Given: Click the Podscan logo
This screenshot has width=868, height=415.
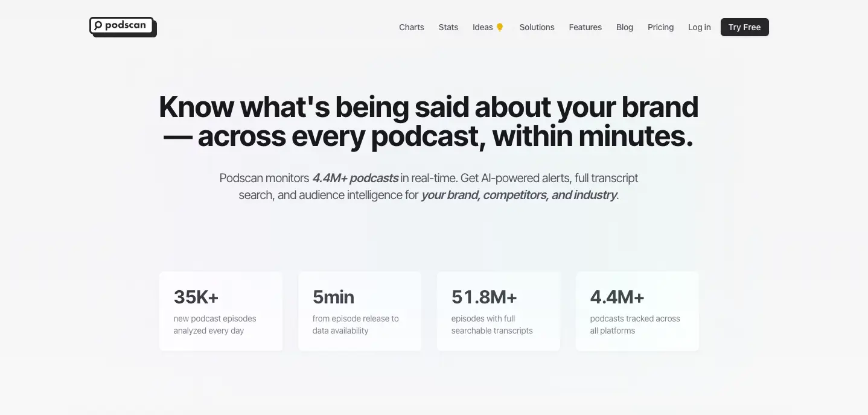Looking at the screenshot, I should pyautogui.click(x=122, y=26).
